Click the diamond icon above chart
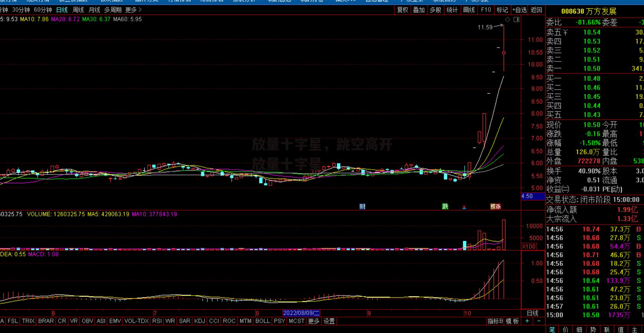644x333 pixels. [x=508, y=19]
